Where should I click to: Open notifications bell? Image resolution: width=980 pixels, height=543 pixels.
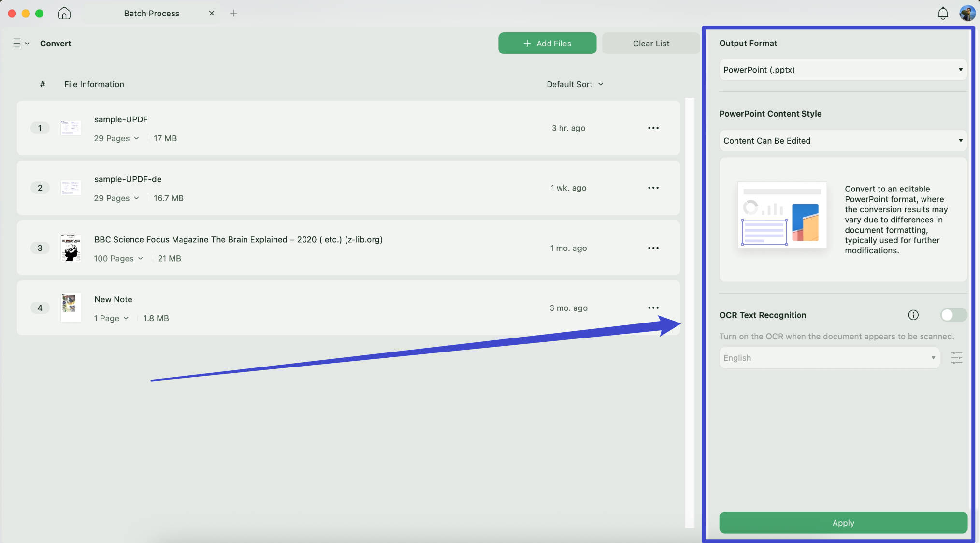click(942, 13)
